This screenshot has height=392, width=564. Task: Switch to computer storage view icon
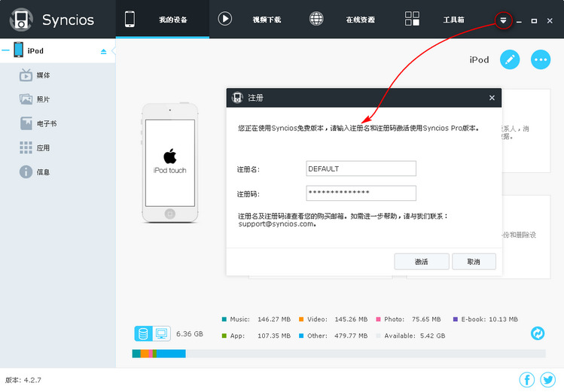(161, 334)
